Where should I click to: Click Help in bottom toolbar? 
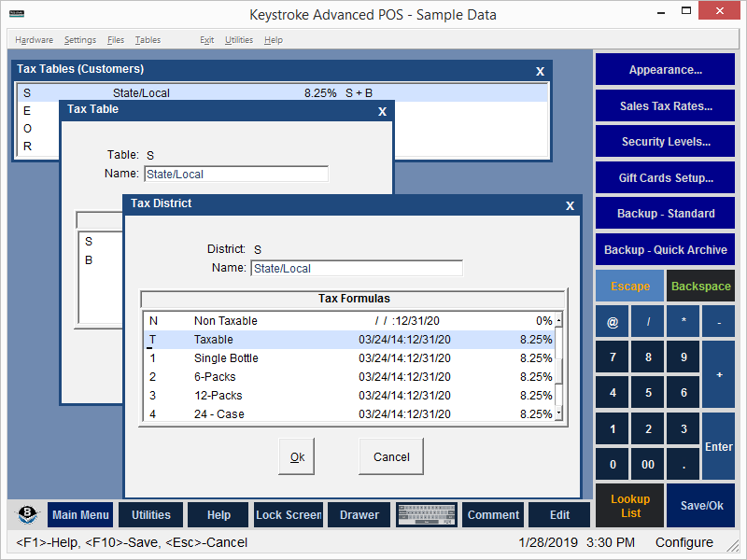tap(218, 515)
